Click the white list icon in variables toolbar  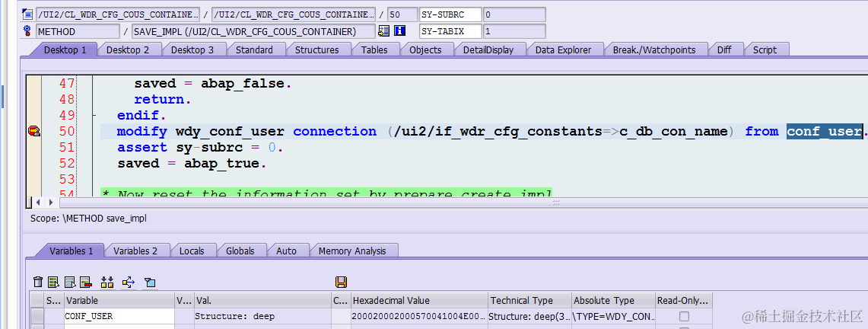[70, 283]
